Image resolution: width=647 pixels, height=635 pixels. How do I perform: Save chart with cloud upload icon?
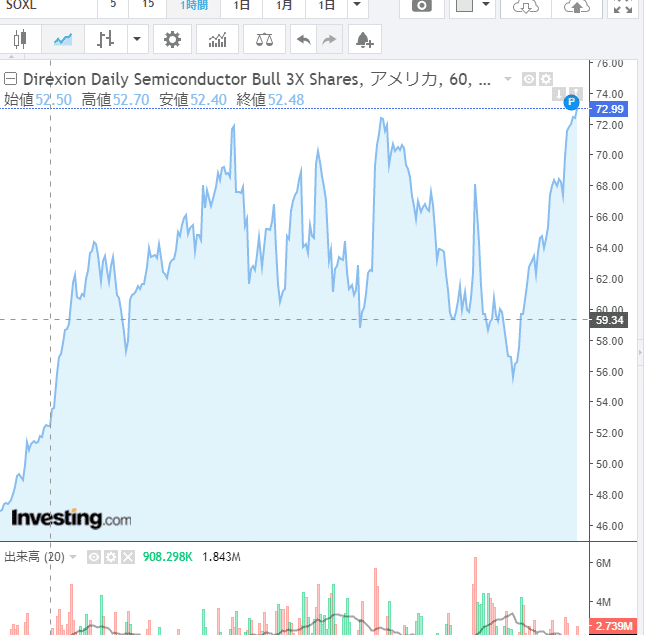pyautogui.click(x=577, y=7)
